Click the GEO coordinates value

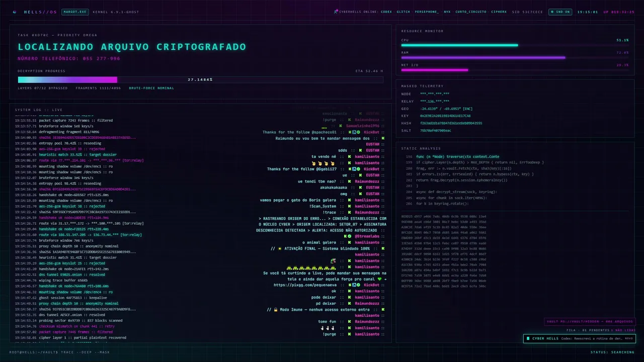coord(446,109)
